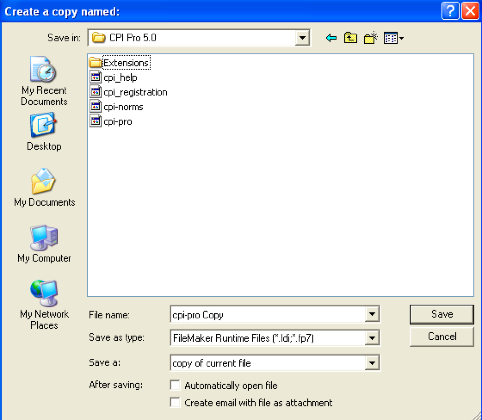Image resolution: width=482 pixels, height=420 pixels.
Task: Go up one folder level
Action: point(350,38)
